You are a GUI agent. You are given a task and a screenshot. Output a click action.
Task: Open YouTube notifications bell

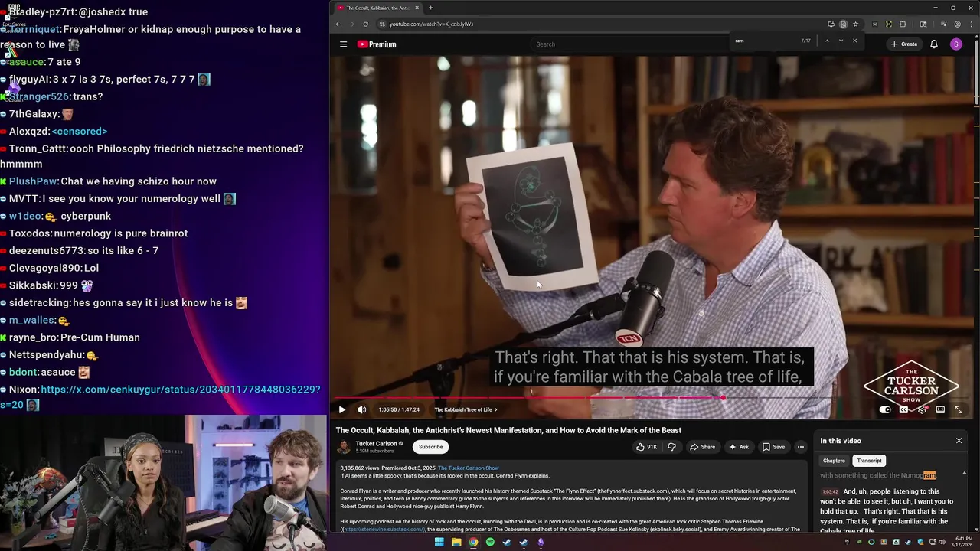934,44
